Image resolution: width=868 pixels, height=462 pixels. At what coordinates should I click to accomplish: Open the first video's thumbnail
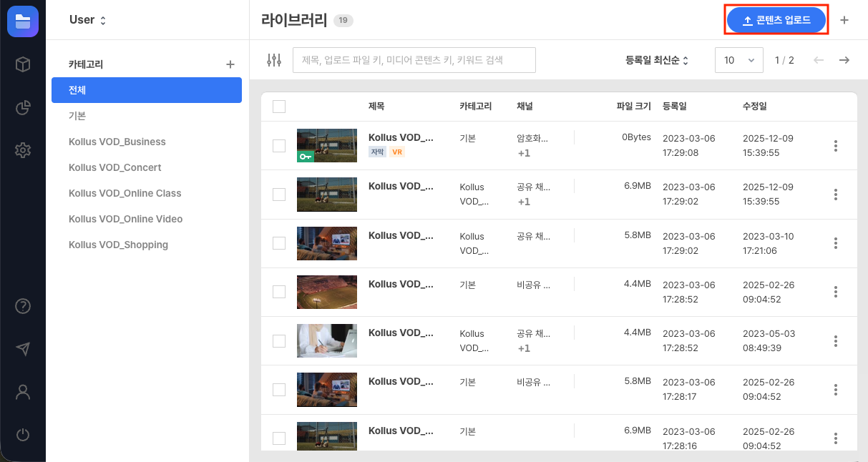327,145
